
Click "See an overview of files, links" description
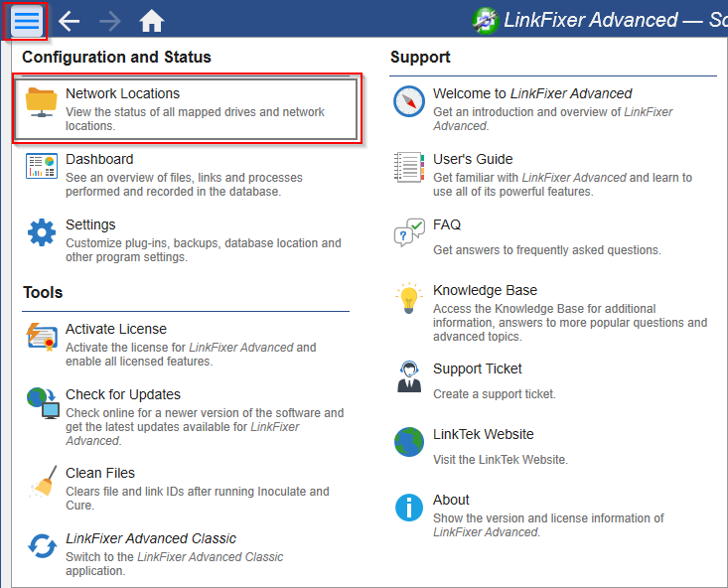coord(184,185)
